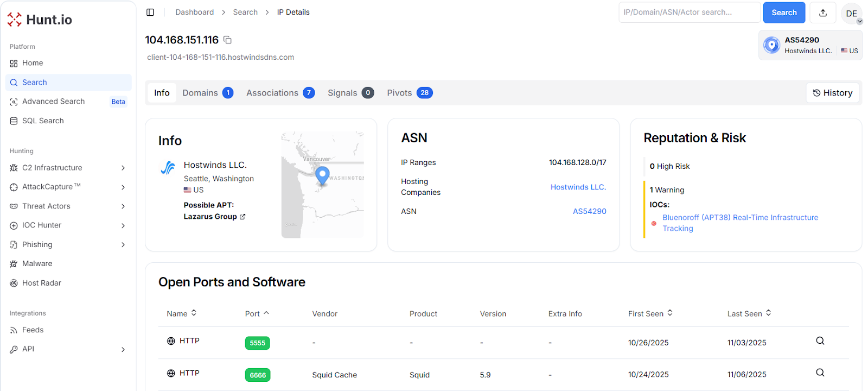Screen dimensions: 868x391
Task: Switch to the Pivots tab
Action: pyautogui.click(x=409, y=93)
